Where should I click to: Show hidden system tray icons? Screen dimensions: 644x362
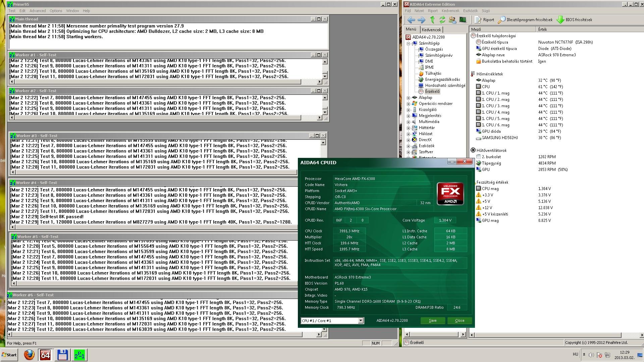tap(584, 355)
